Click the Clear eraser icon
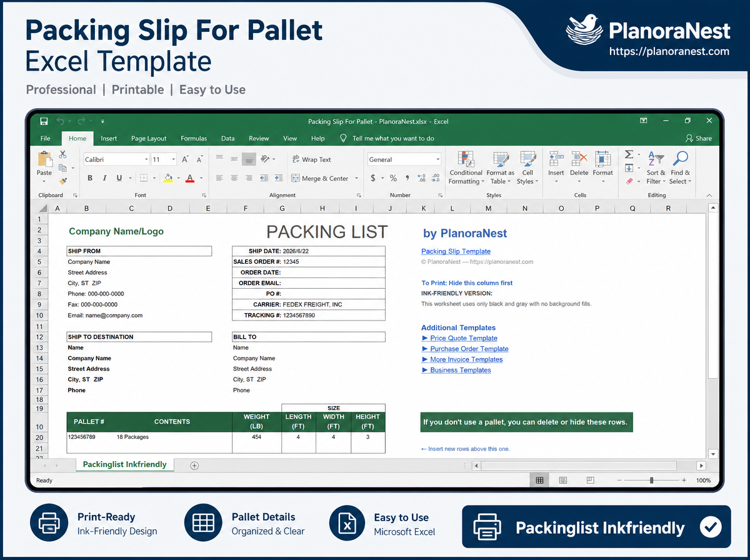Image resolution: width=750 pixels, height=560 pixels. pyautogui.click(x=629, y=181)
